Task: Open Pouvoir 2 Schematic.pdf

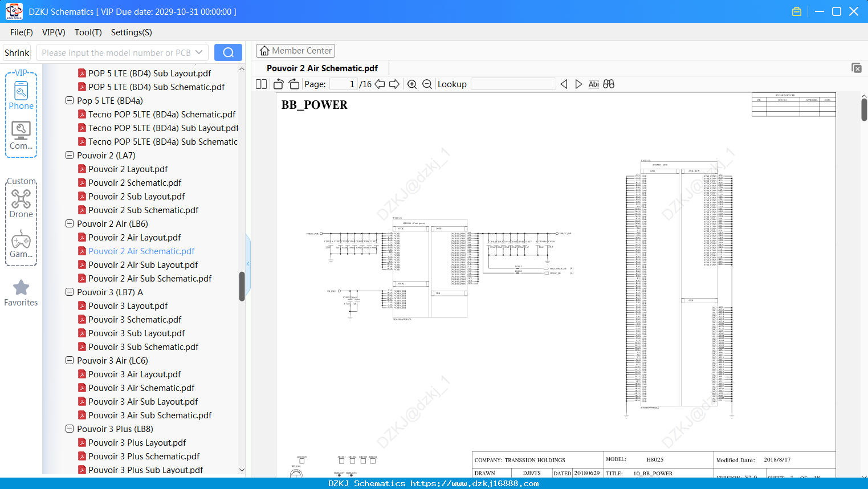Action: (135, 182)
